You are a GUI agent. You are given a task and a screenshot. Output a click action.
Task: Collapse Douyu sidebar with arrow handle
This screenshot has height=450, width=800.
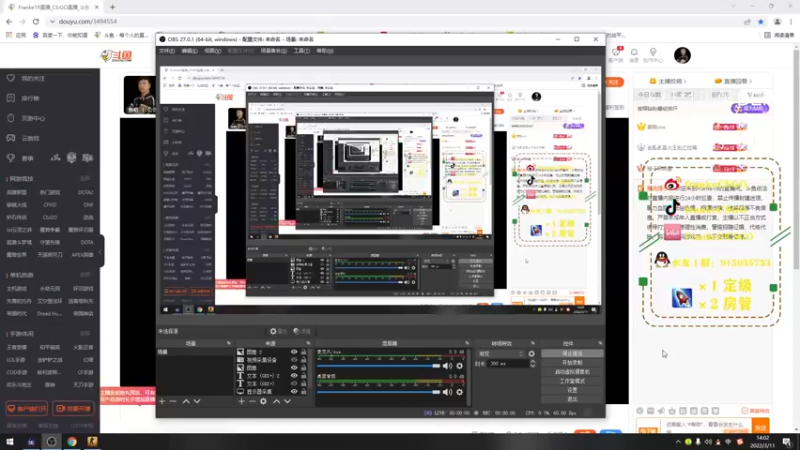[x=101, y=251]
